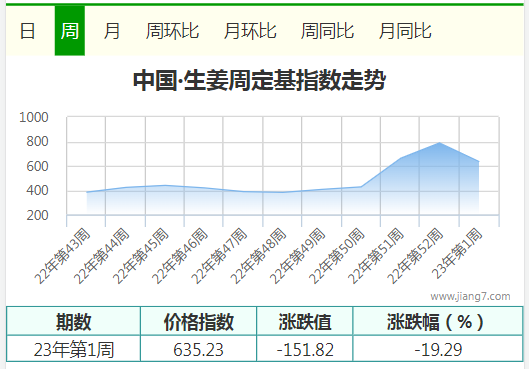Image resolution: width=529 pixels, height=369 pixels.
Task: Open the 月 monthly tab
Action: coord(112,31)
